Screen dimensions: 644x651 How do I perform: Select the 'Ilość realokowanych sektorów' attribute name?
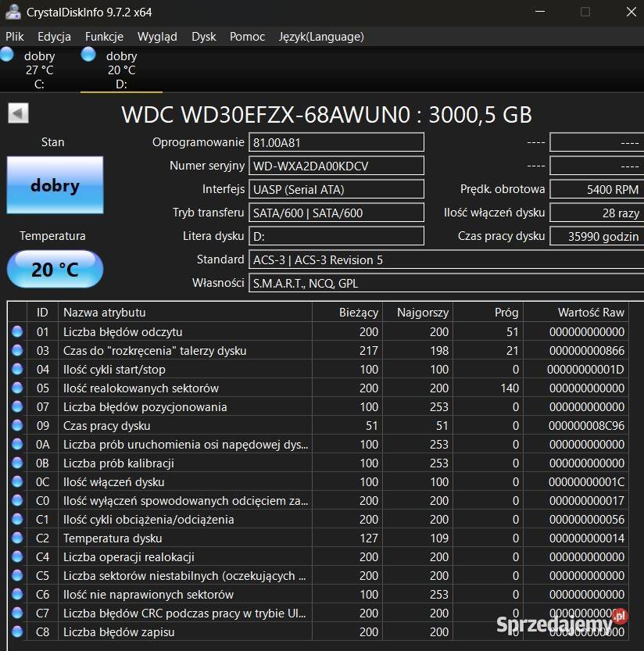pos(141,388)
